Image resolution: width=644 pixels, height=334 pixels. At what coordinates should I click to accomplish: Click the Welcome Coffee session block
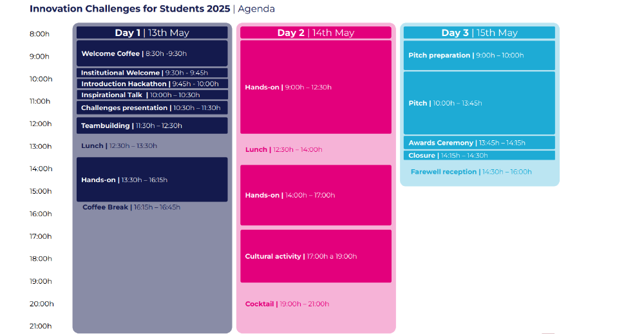152,53
